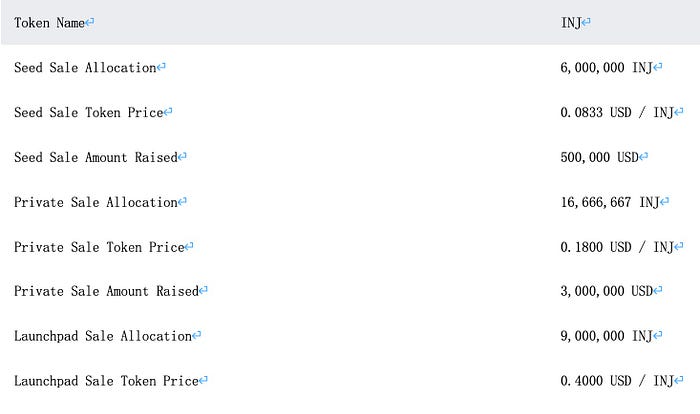The width and height of the screenshot is (700, 414).
Task: Click the 16,666,667 INJ value
Action: tap(610, 202)
